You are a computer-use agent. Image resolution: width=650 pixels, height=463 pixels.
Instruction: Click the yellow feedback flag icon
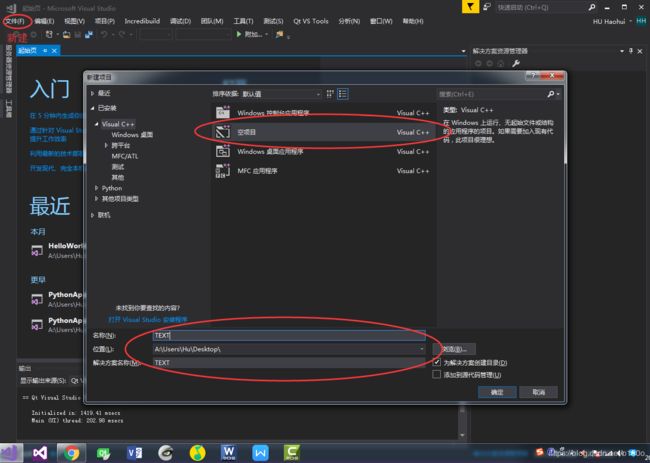(470, 7)
